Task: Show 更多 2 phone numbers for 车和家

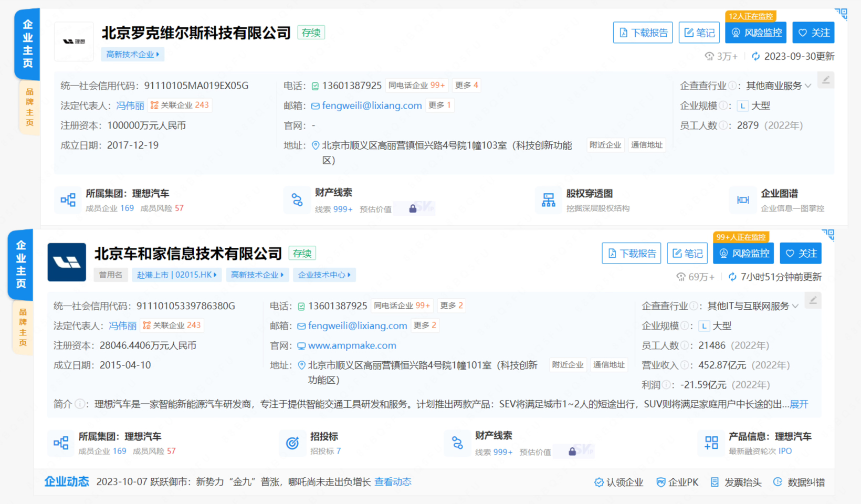Action: click(451, 306)
